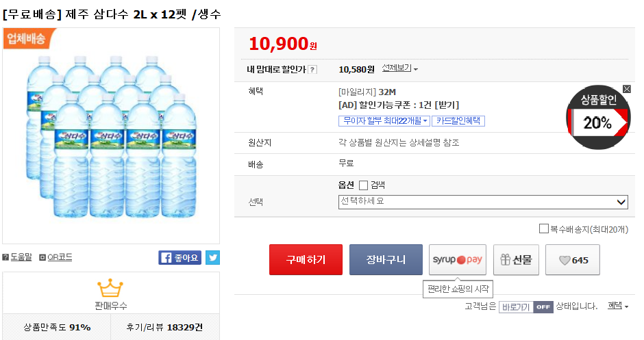Add to cart with 장바구니 button
Viewport: 644px width, 340px height.
click(x=386, y=260)
